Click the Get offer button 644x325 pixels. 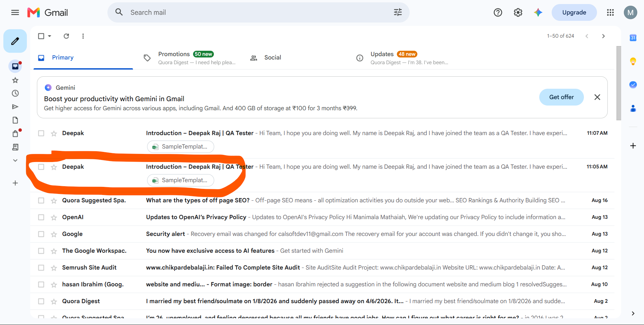(561, 97)
